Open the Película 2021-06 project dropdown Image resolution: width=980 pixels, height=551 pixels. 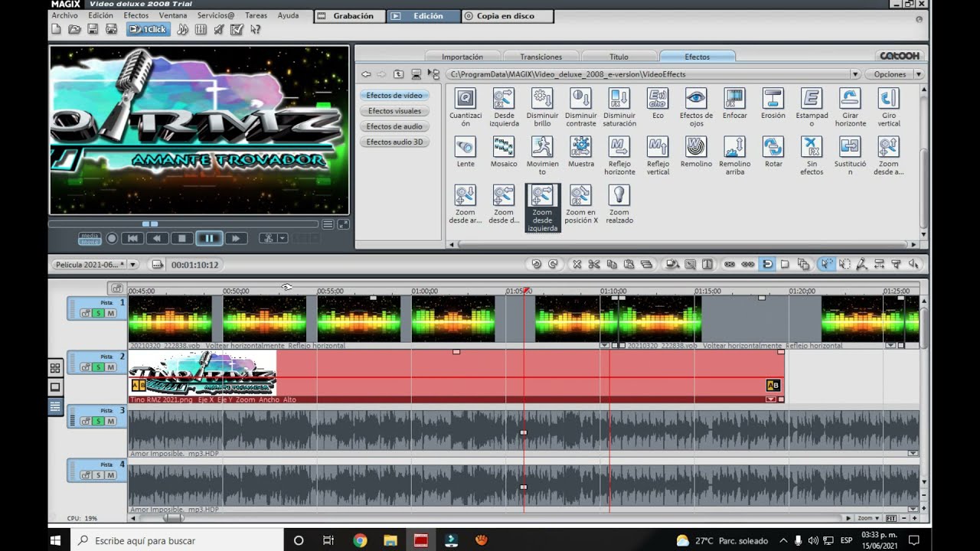(x=132, y=264)
